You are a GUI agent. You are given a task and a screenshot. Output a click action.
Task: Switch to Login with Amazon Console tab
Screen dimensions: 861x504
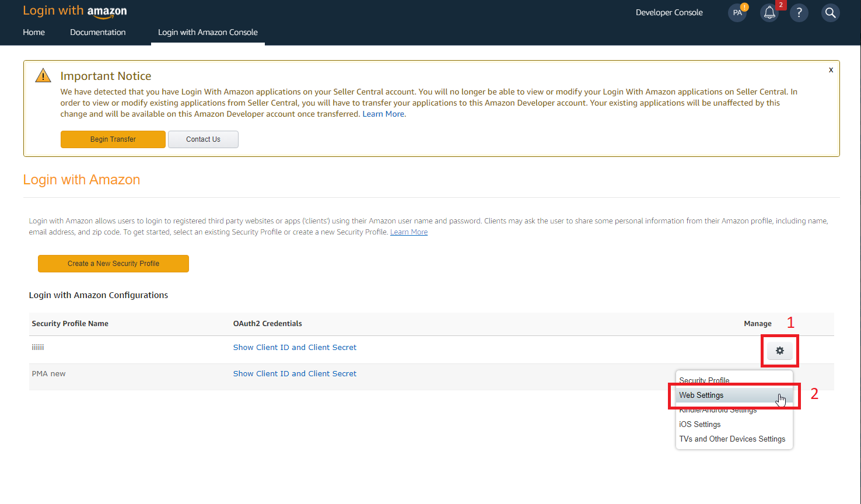click(208, 33)
